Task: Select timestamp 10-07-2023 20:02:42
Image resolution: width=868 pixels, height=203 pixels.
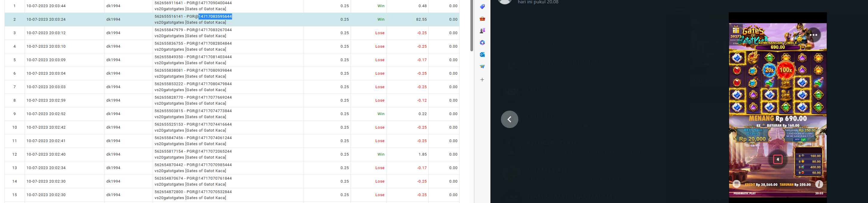Action: click(x=46, y=127)
